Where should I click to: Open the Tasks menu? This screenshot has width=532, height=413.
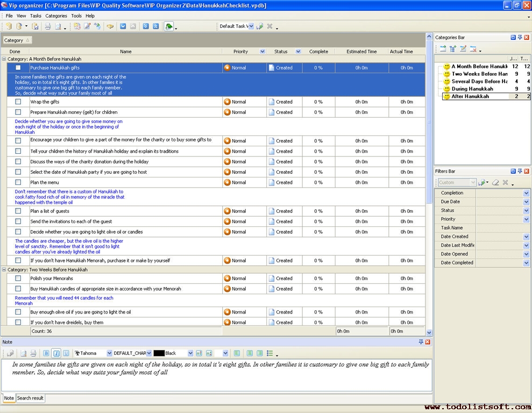pos(36,16)
